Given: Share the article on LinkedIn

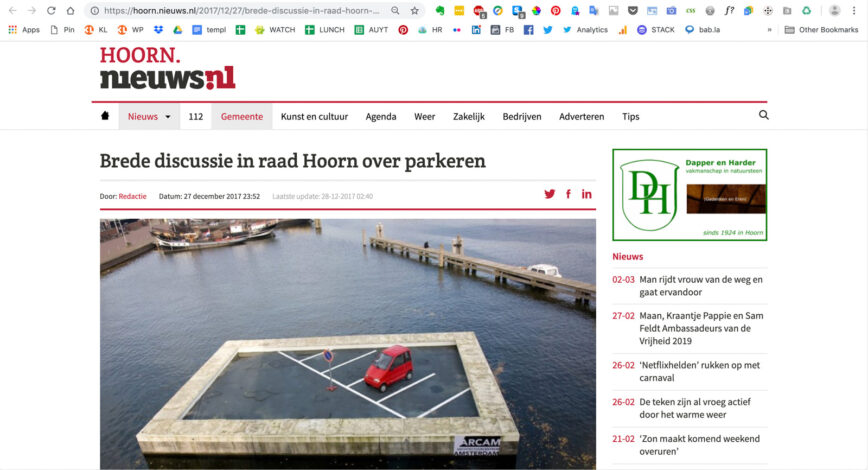Looking at the screenshot, I should tap(586, 194).
